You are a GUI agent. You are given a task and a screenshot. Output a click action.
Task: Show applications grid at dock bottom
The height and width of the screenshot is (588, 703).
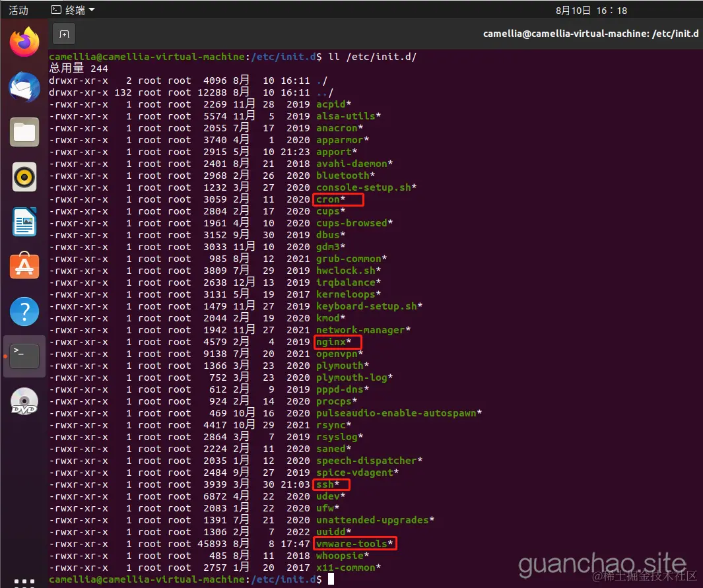tap(24, 581)
